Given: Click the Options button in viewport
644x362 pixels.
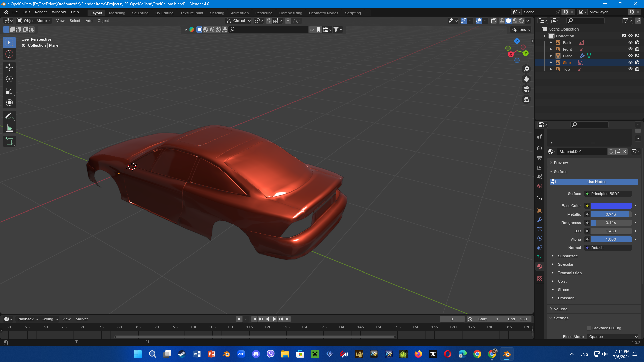Looking at the screenshot, I should tap(521, 29).
